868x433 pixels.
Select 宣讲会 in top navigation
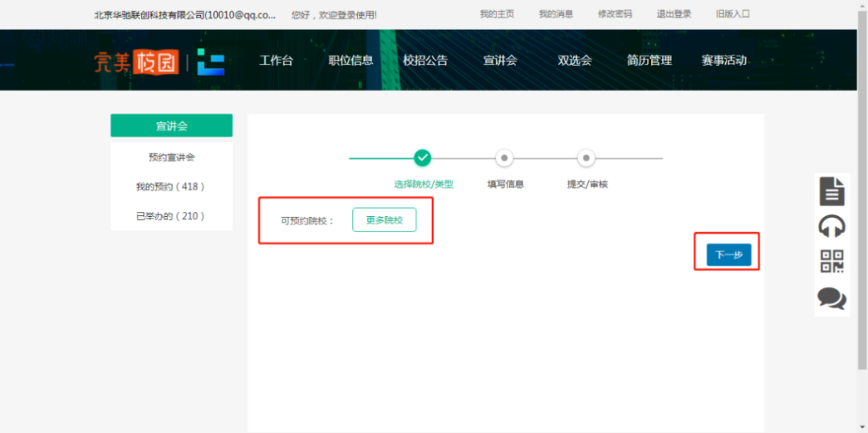click(500, 61)
